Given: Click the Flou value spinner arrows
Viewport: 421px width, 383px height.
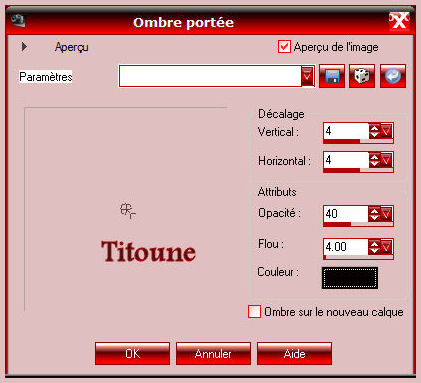Looking at the screenshot, I should 374,247.
